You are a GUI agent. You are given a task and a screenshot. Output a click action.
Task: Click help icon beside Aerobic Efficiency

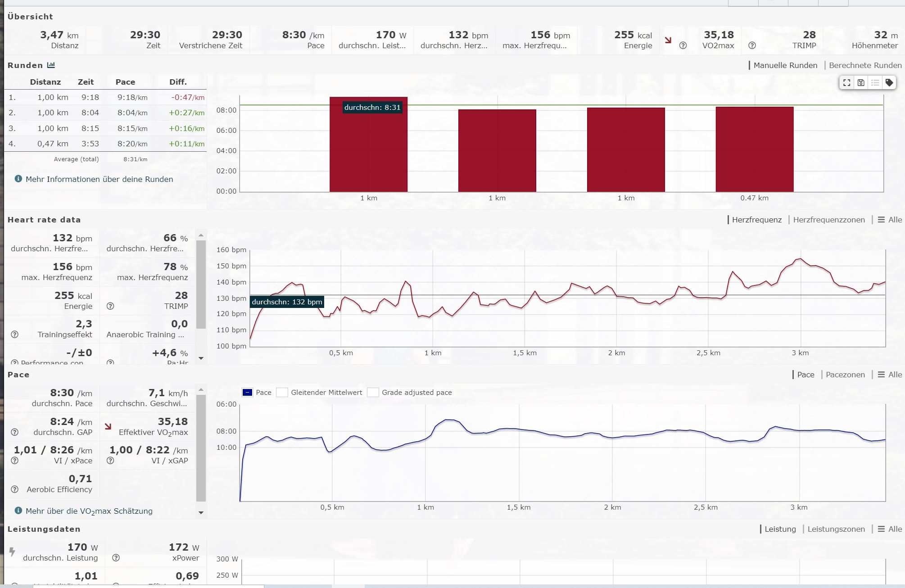pos(15,489)
